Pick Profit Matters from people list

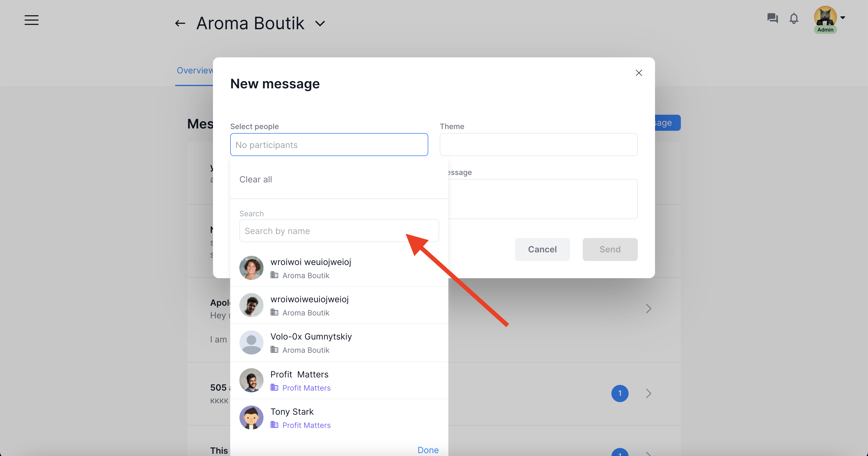[339, 381]
